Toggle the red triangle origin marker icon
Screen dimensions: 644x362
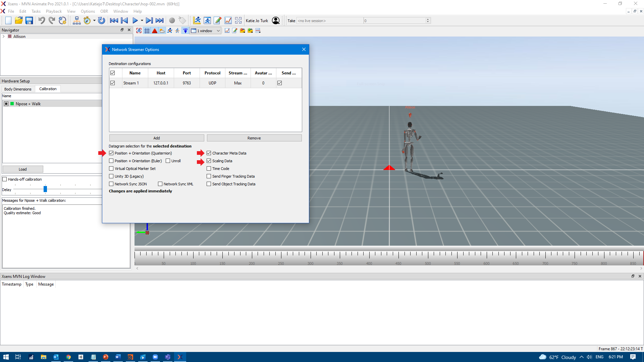155,31
